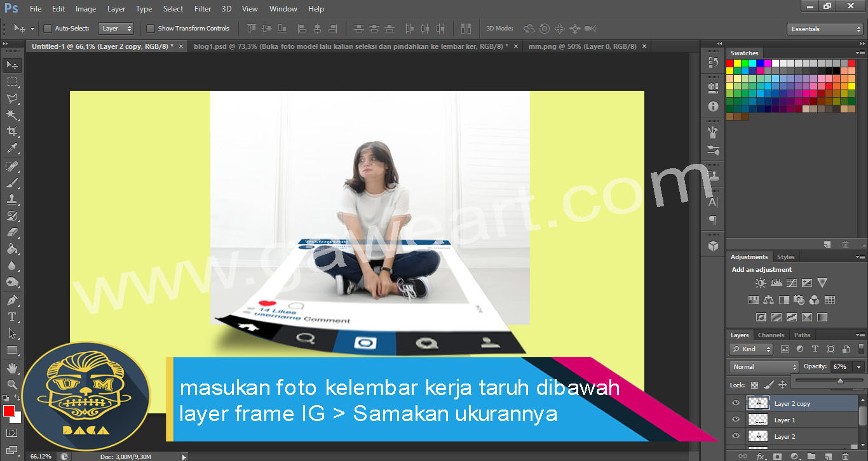
Task: Switch to the Channels tab
Action: 771,335
